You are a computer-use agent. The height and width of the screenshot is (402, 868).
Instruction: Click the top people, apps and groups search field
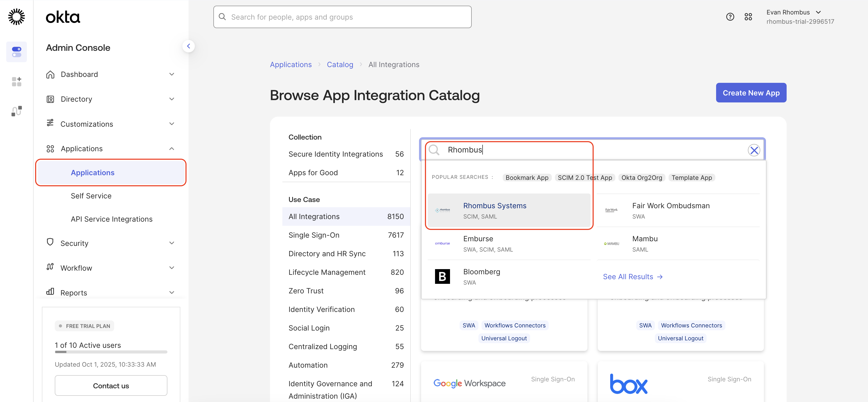342,17
